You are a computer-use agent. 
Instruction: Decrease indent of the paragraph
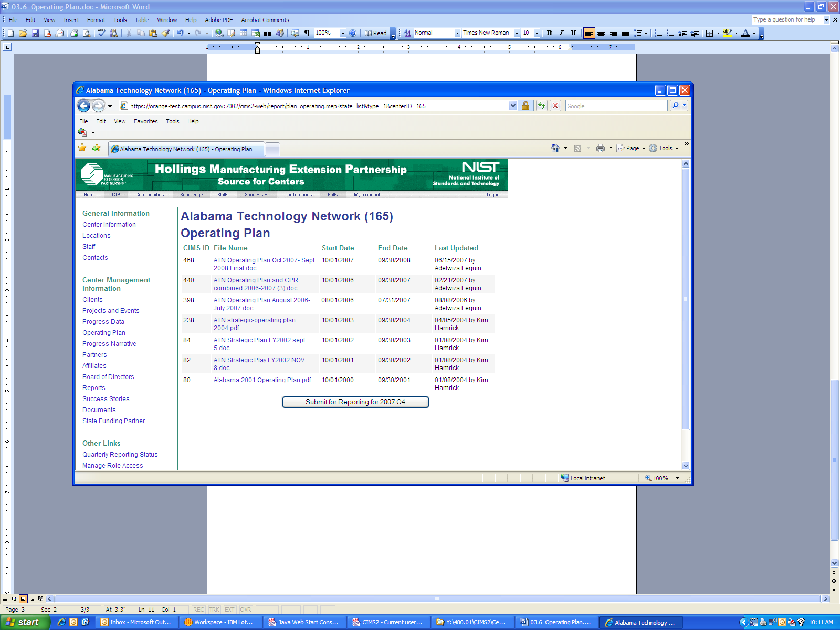[682, 33]
